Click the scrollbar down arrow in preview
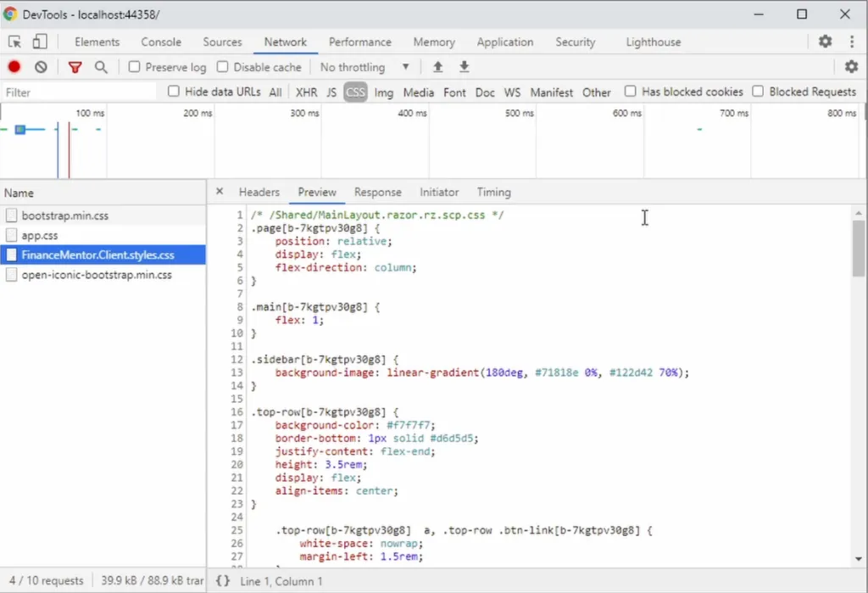868x593 pixels. [x=858, y=559]
